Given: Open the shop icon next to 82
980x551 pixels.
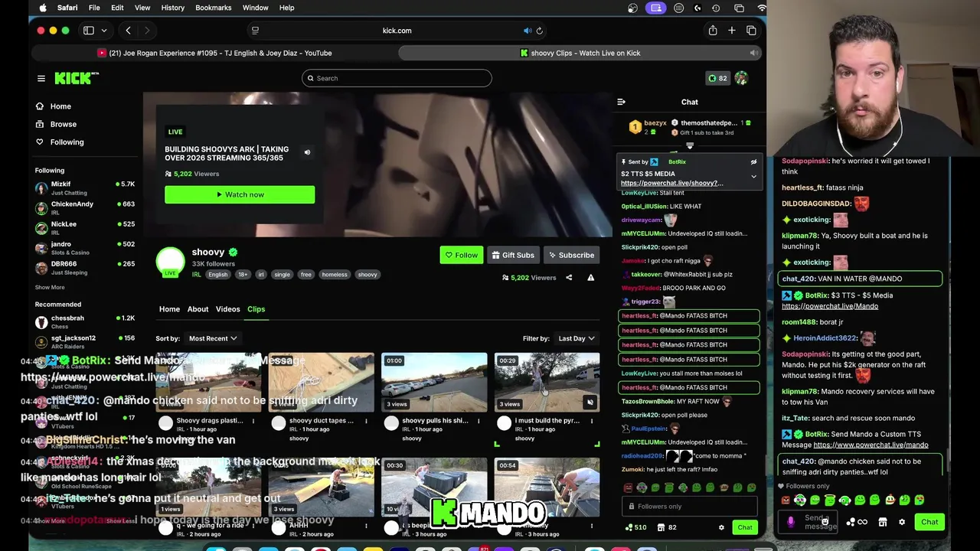Looking at the screenshot, I should 661,527.
